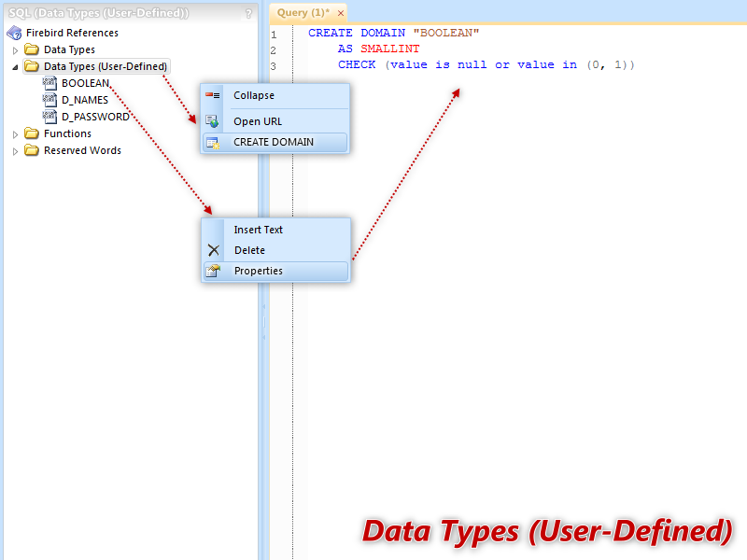Click the Collapse menu icon
Screen dimensions: 747x560
point(213,95)
